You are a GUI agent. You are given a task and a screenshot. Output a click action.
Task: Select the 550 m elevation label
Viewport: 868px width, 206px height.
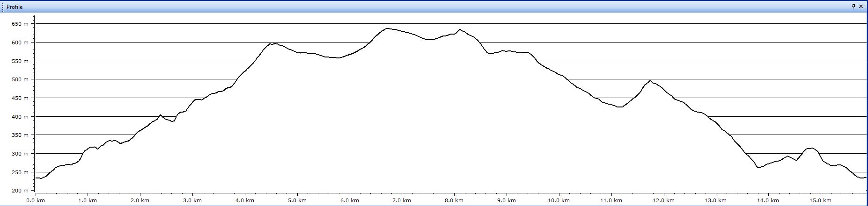(20, 61)
